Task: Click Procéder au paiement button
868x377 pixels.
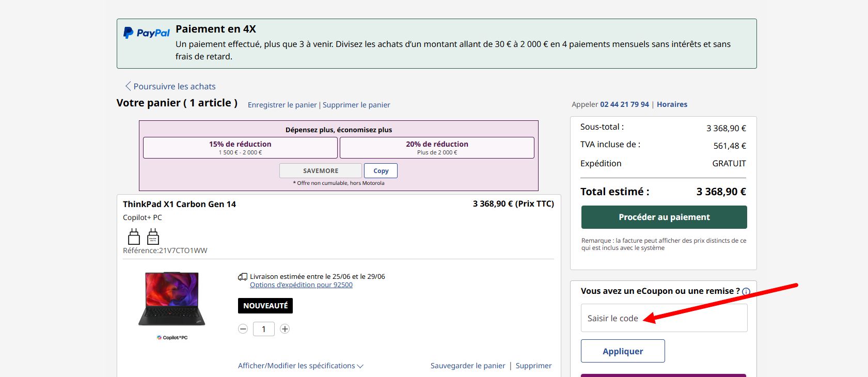Action: pos(664,217)
